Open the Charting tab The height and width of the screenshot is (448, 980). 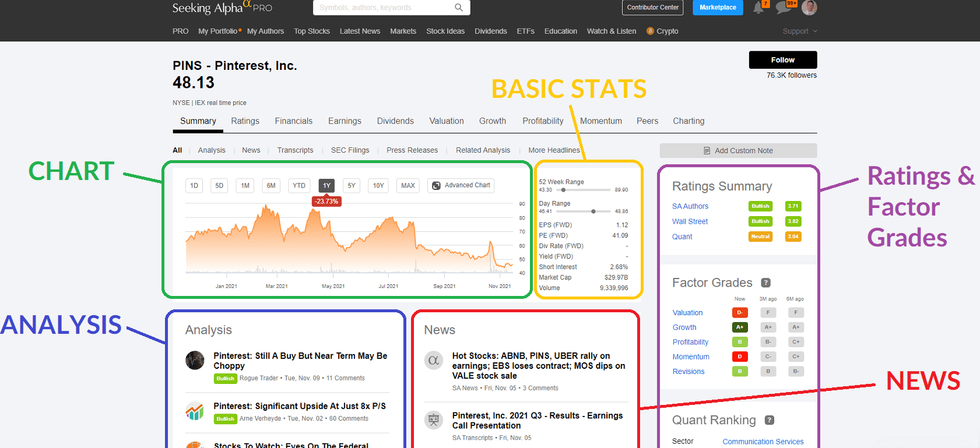689,121
